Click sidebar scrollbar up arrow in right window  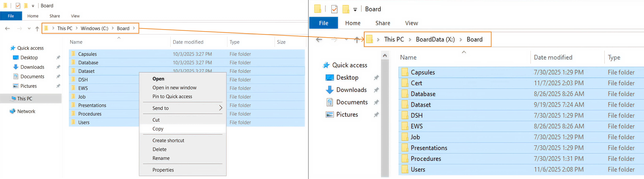click(x=385, y=56)
